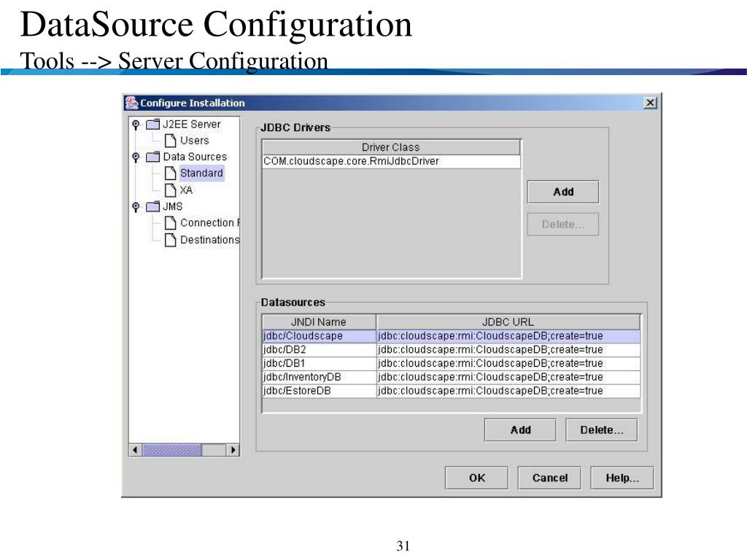Click the Configure Installation title bar icon

tap(131, 103)
